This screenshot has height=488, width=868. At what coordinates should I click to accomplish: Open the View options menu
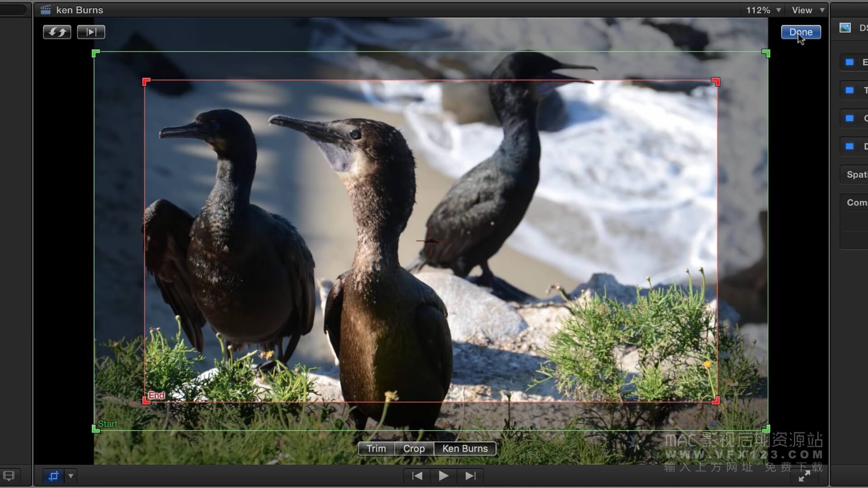coord(808,10)
